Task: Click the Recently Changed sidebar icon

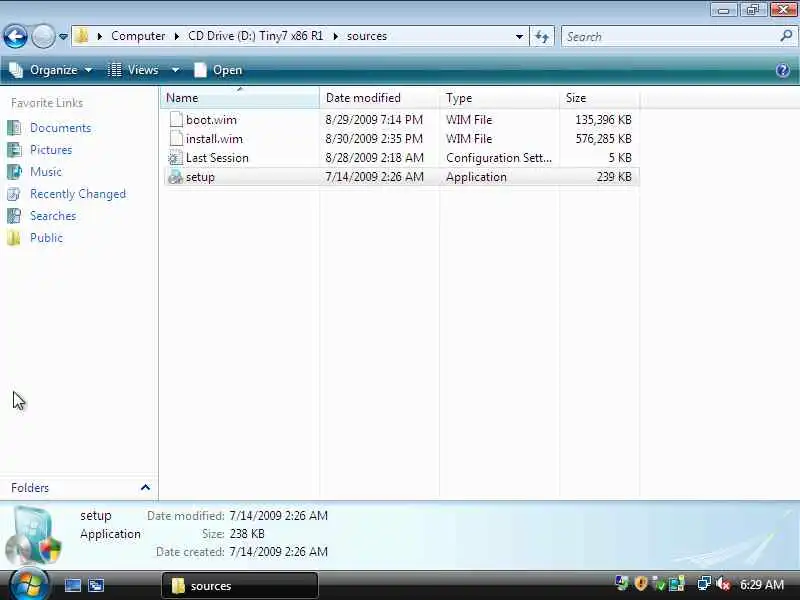Action: tap(14, 194)
